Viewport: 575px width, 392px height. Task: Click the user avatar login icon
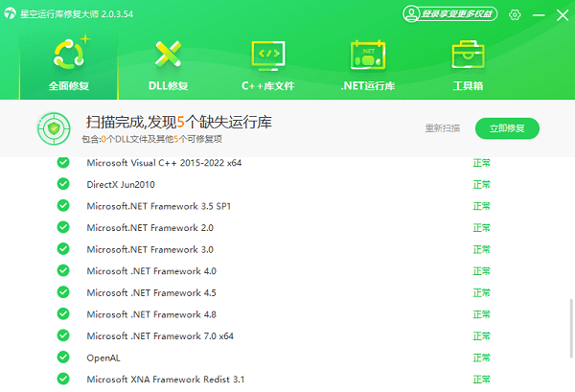click(x=411, y=14)
